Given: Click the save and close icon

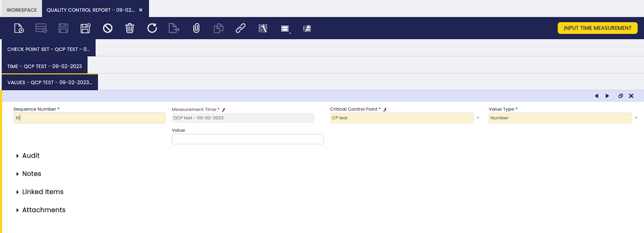Looking at the screenshot, I should 85,28.
